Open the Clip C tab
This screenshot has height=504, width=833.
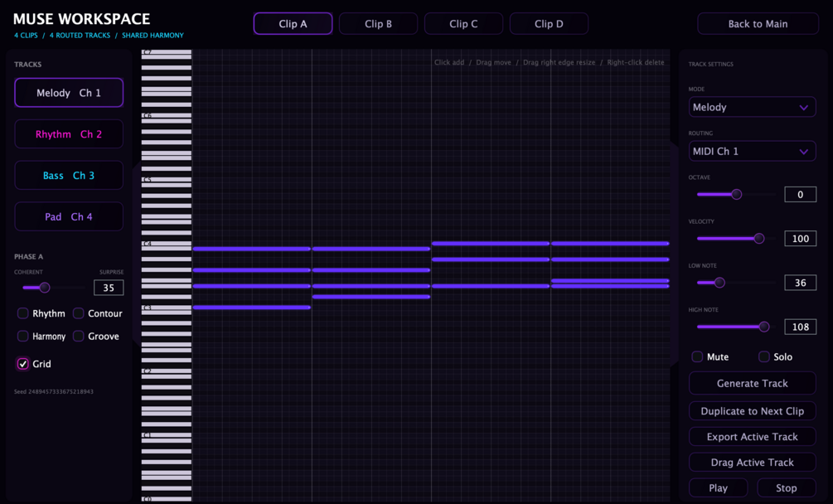pyautogui.click(x=463, y=24)
